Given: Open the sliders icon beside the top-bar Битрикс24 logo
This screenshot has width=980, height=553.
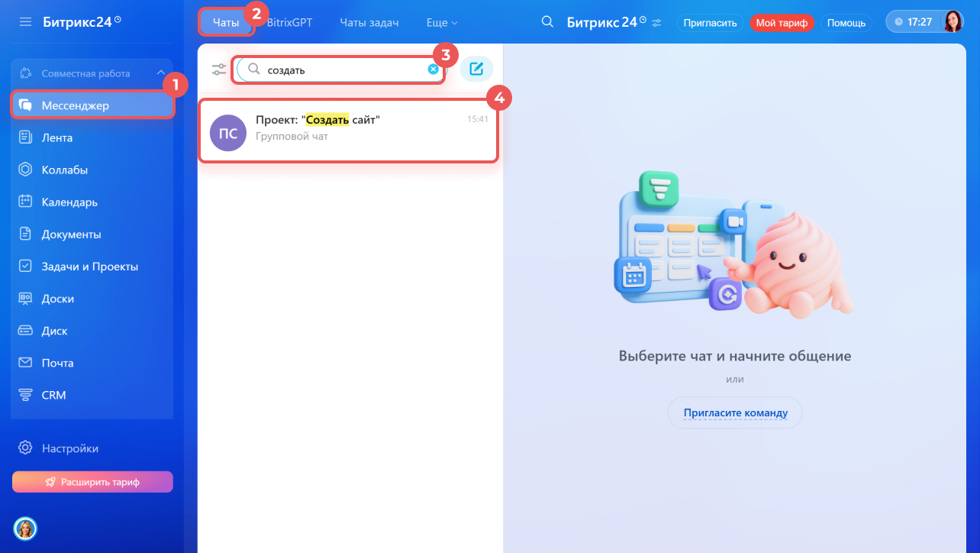Looking at the screenshot, I should click(x=656, y=23).
